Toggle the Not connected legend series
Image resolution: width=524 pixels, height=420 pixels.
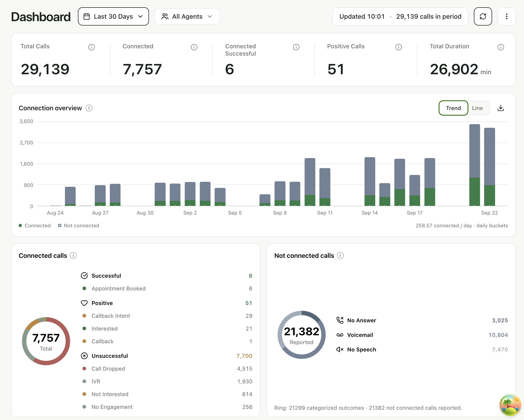coord(79,225)
